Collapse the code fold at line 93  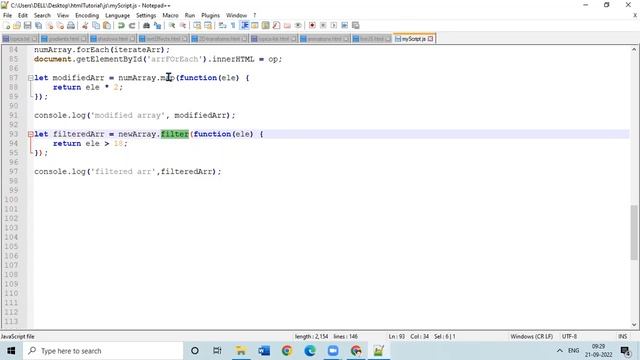31,134
